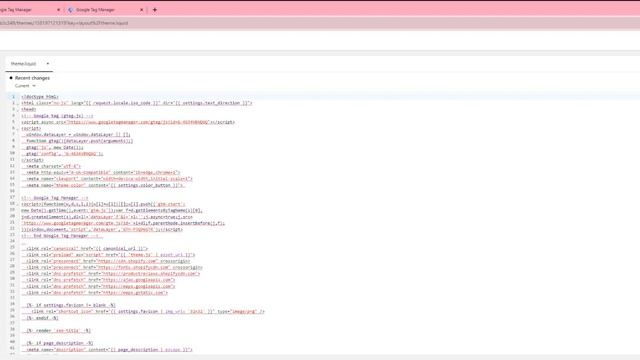Click the function gtag() definition line
The image size is (640, 360).
pos(77,141)
